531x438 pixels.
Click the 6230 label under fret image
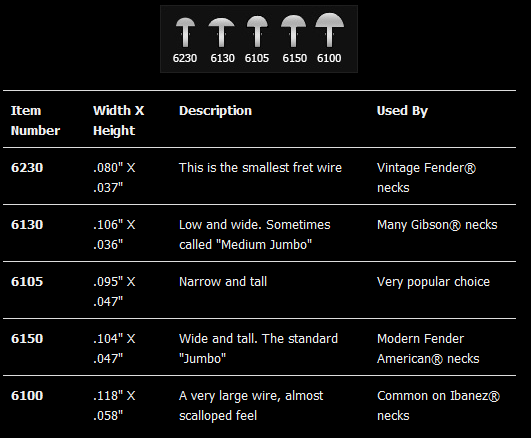[185, 58]
